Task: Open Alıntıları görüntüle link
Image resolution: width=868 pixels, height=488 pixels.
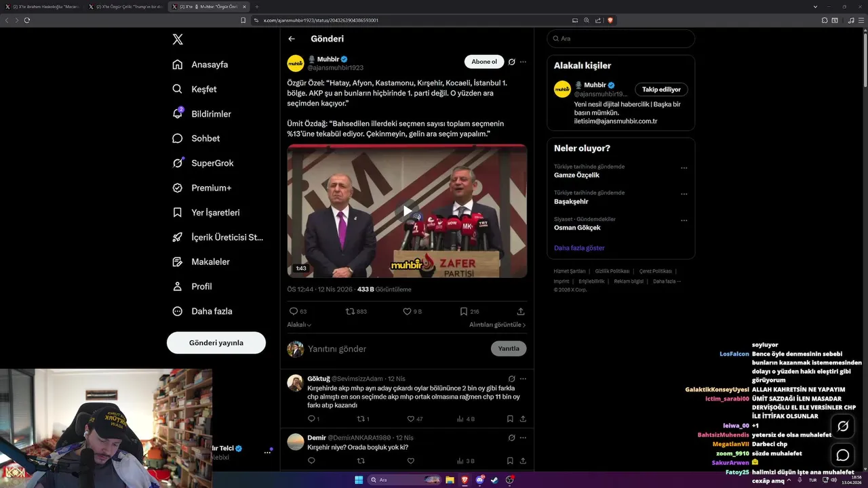Action: click(498, 325)
